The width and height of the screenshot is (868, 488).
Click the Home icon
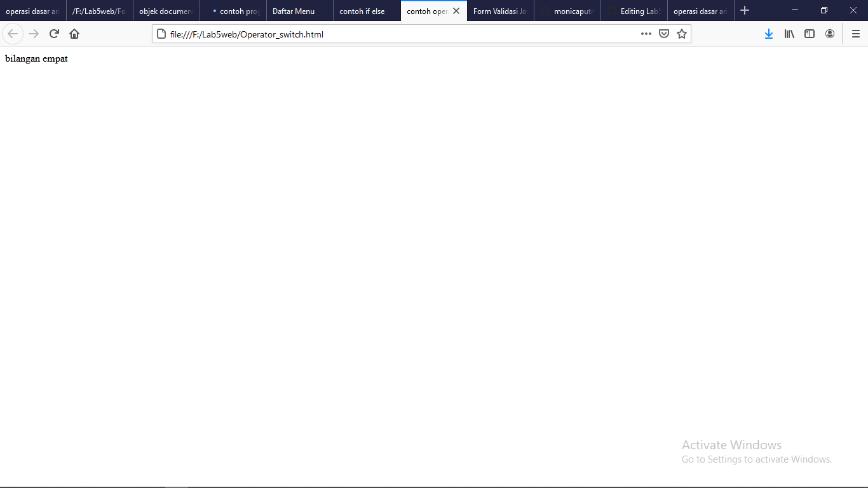click(74, 34)
